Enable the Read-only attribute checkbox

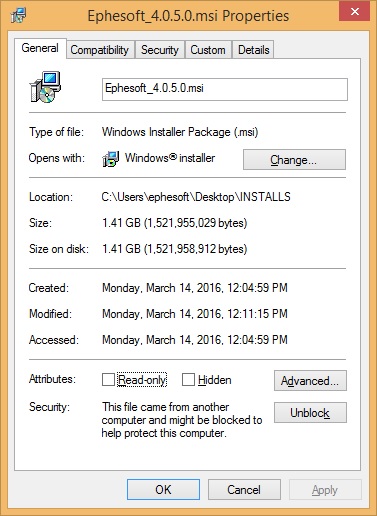pos(108,380)
